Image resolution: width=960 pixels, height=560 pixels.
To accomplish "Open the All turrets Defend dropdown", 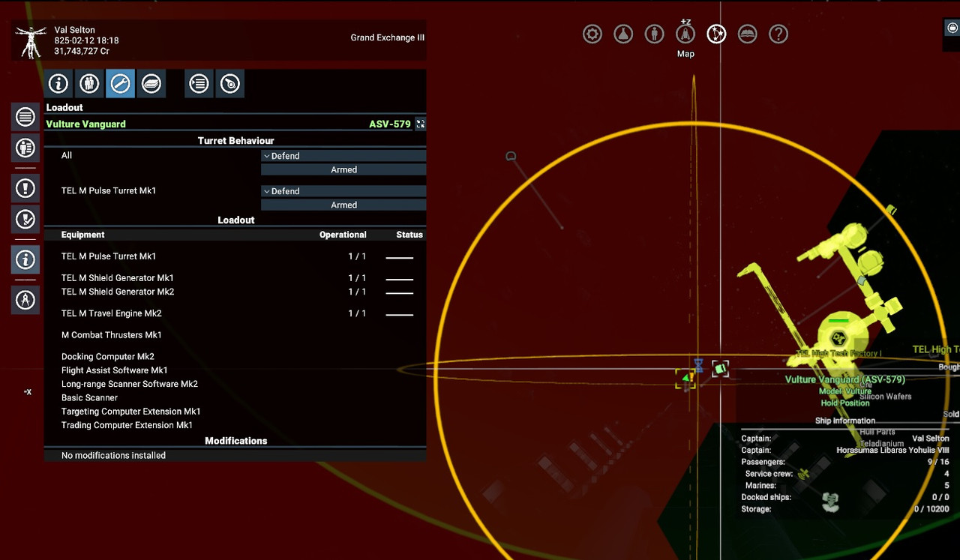I will [x=343, y=156].
